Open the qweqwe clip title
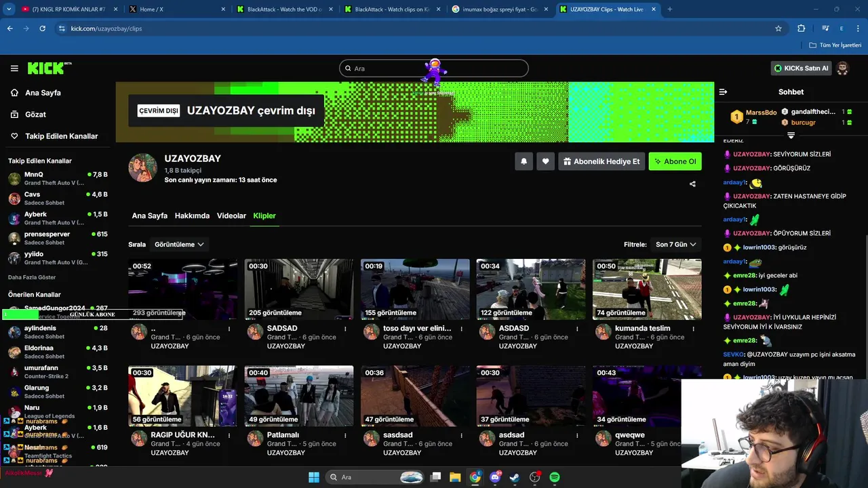Image resolution: width=868 pixels, height=488 pixels. [630, 435]
